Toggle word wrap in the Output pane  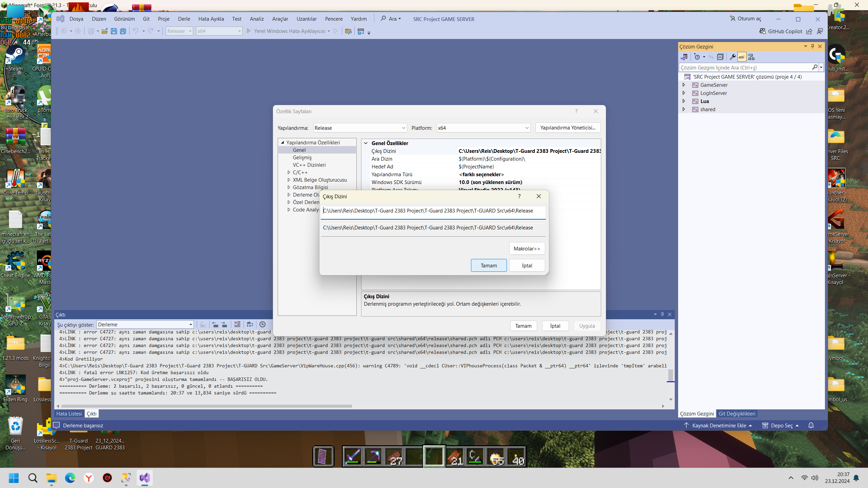(x=250, y=324)
